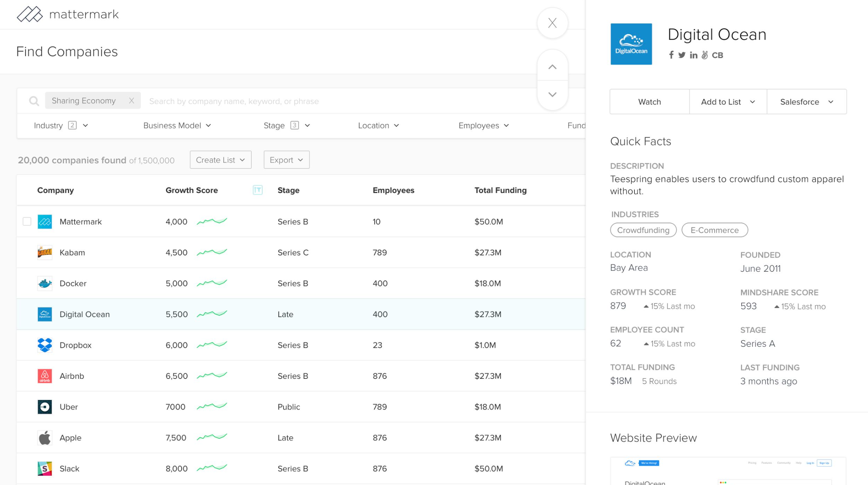The height and width of the screenshot is (485, 868).
Task: Expand the Industry filter dropdown
Action: click(x=61, y=126)
